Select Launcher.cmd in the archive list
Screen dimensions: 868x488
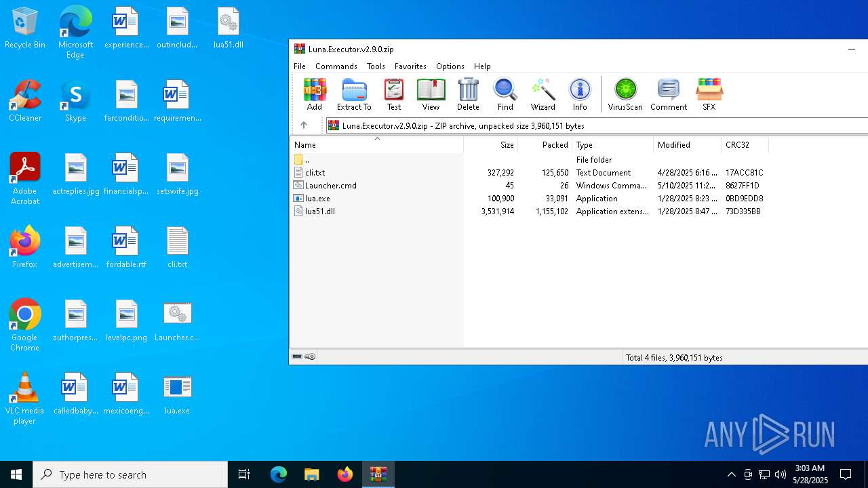pyautogui.click(x=330, y=186)
